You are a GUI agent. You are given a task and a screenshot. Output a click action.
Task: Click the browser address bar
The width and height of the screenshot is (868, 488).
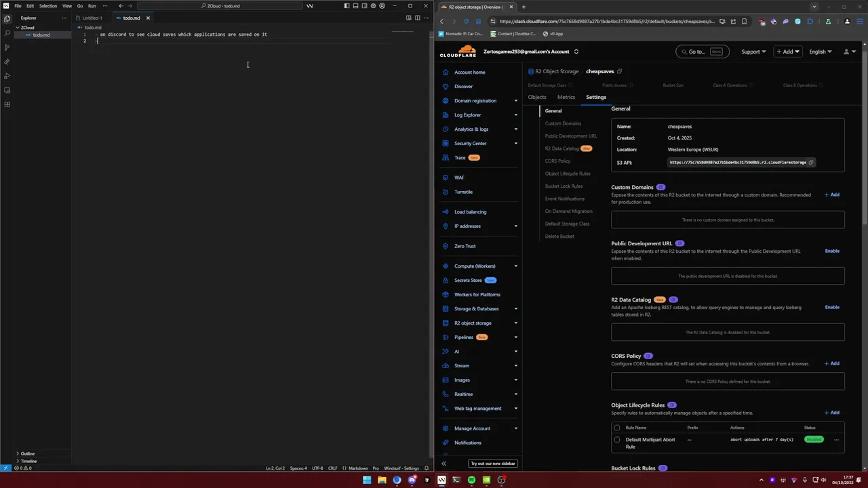pos(607,21)
